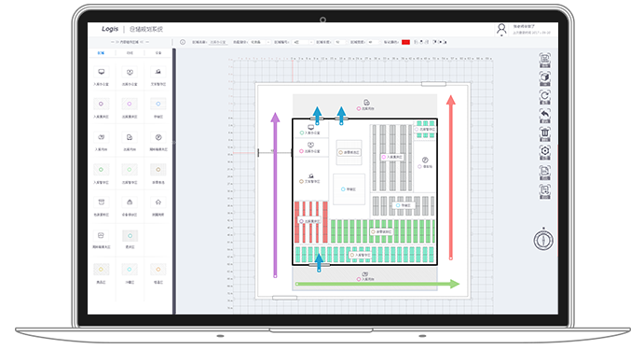
Task: Click the trash can delete icon
Action: (x=544, y=134)
